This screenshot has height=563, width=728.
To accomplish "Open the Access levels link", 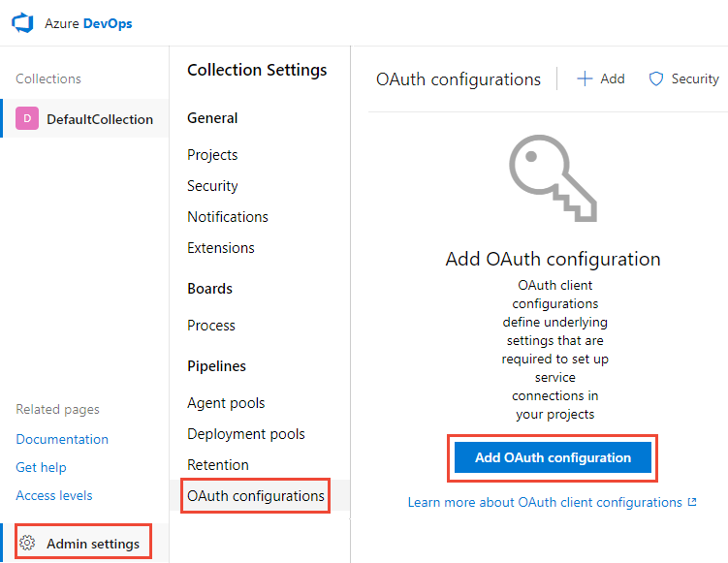I will 54,495.
